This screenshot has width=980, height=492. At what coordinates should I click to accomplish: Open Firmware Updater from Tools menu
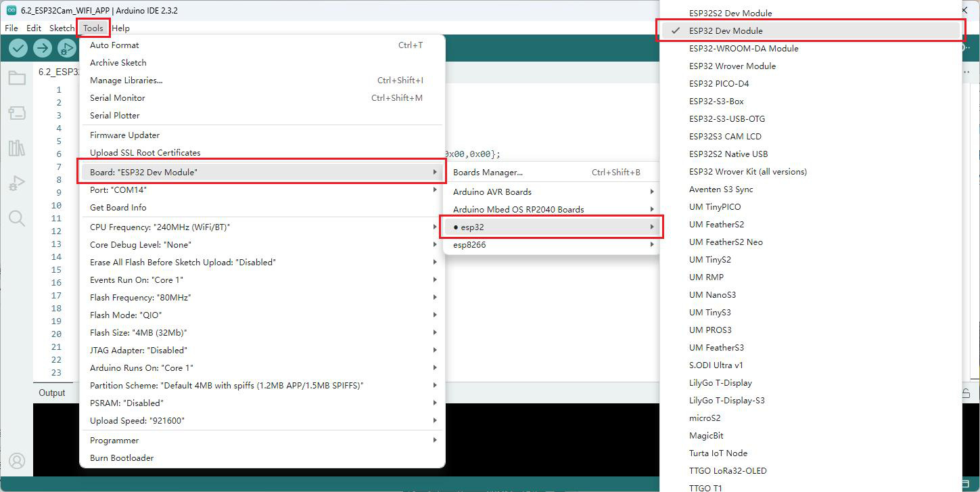[x=262, y=135]
